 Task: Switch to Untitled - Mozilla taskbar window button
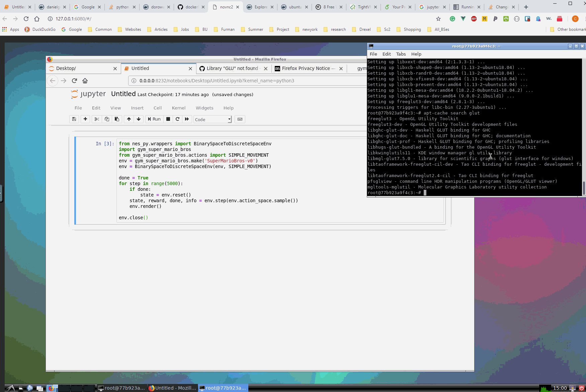tap(172, 388)
